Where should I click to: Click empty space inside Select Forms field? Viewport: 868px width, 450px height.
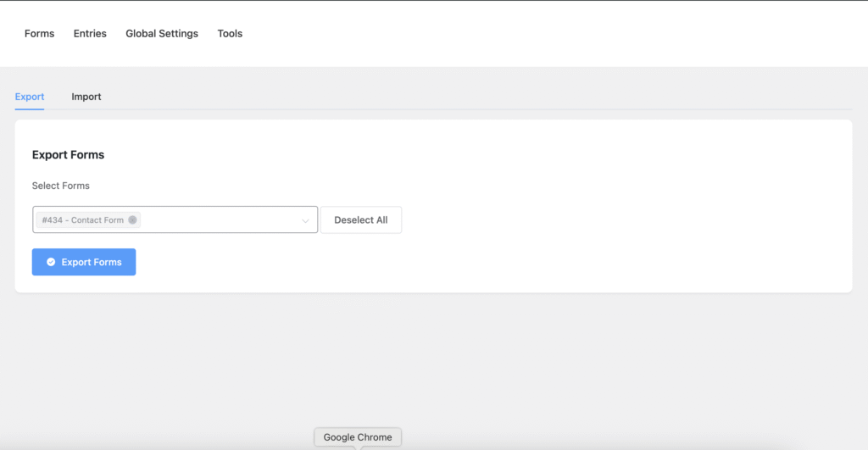click(x=220, y=220)
